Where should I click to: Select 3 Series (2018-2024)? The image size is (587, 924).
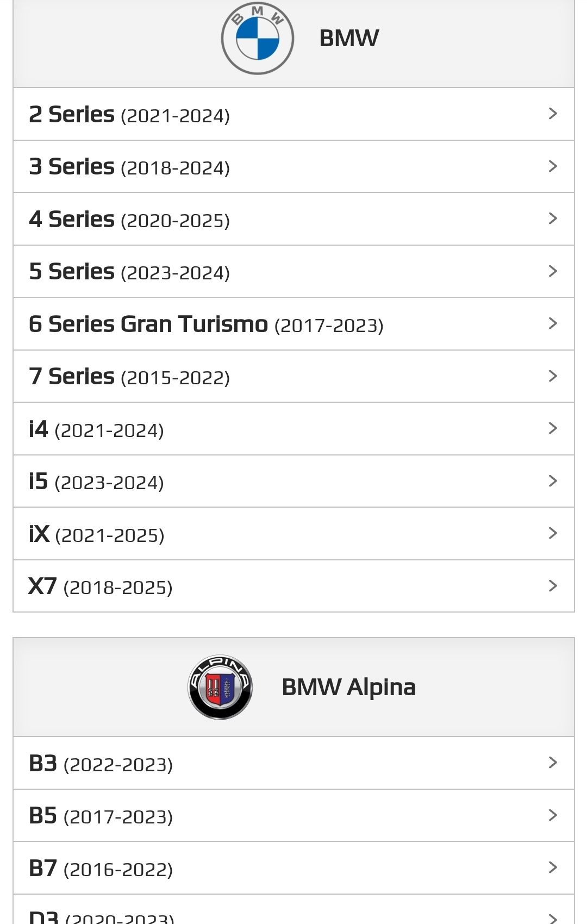[293, 166]
